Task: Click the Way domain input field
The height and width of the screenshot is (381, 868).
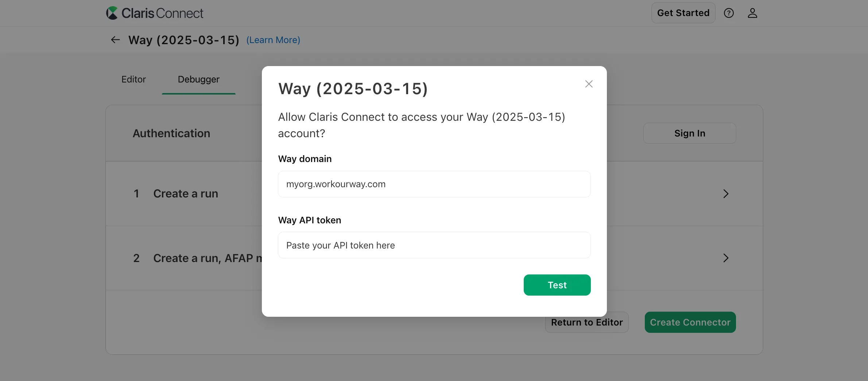Action: point(434,184)
